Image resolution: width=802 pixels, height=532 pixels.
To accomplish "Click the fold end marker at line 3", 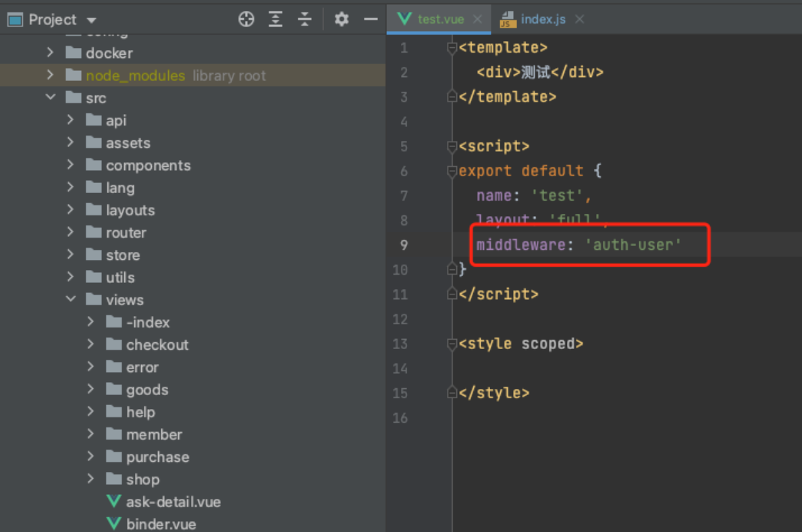I will click(x=452, y=96).
